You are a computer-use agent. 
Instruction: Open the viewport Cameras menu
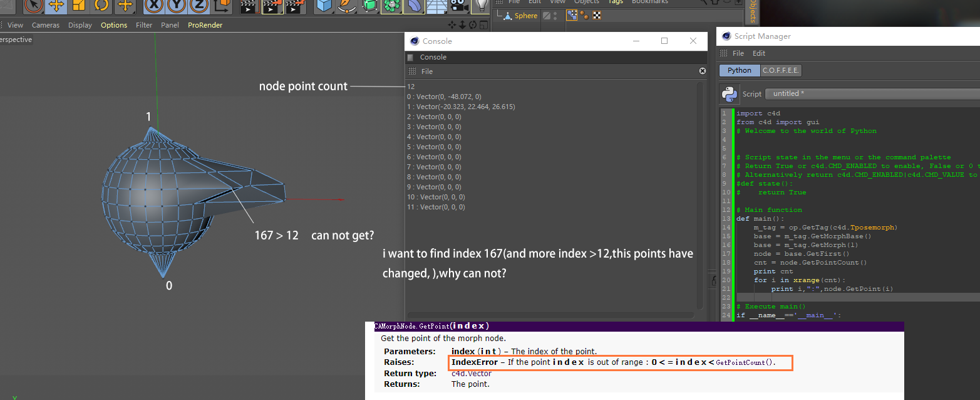click(46, 25)
